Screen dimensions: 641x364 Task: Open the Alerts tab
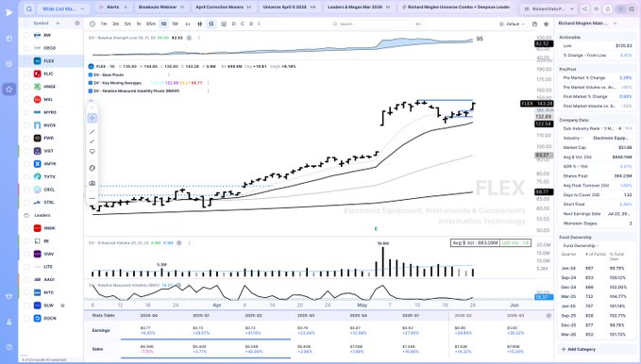tap(113, 8)
